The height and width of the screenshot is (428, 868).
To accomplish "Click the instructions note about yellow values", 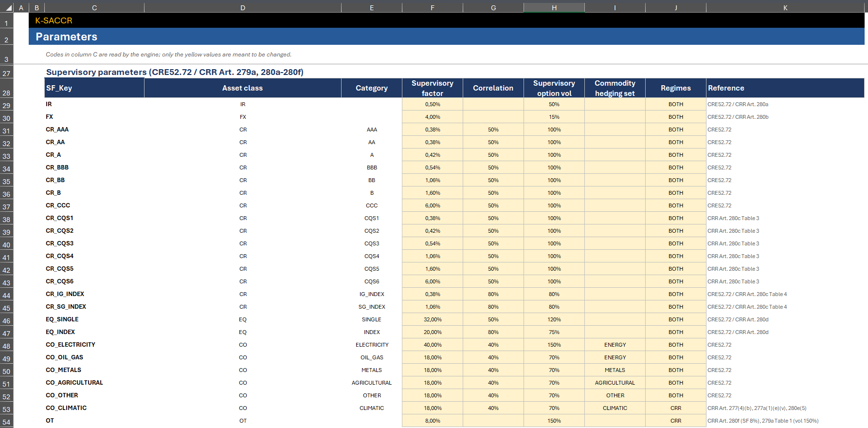I will [168, 55].
